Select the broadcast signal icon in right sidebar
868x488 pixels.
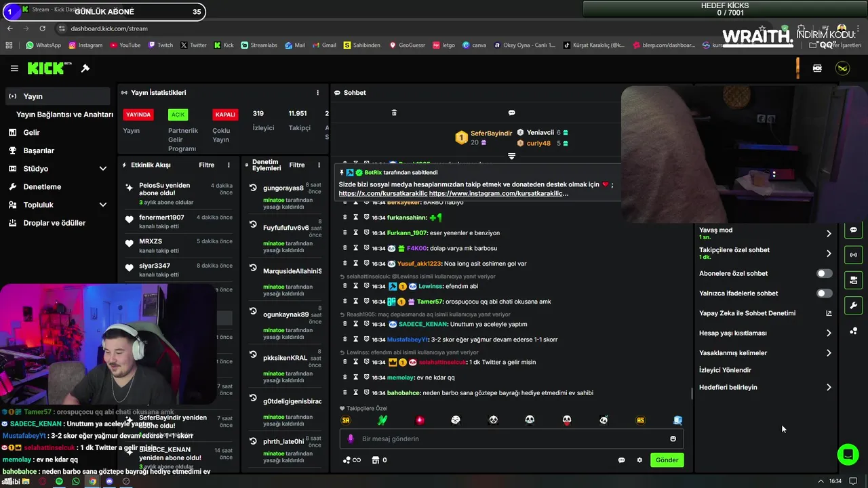[853, 255]
